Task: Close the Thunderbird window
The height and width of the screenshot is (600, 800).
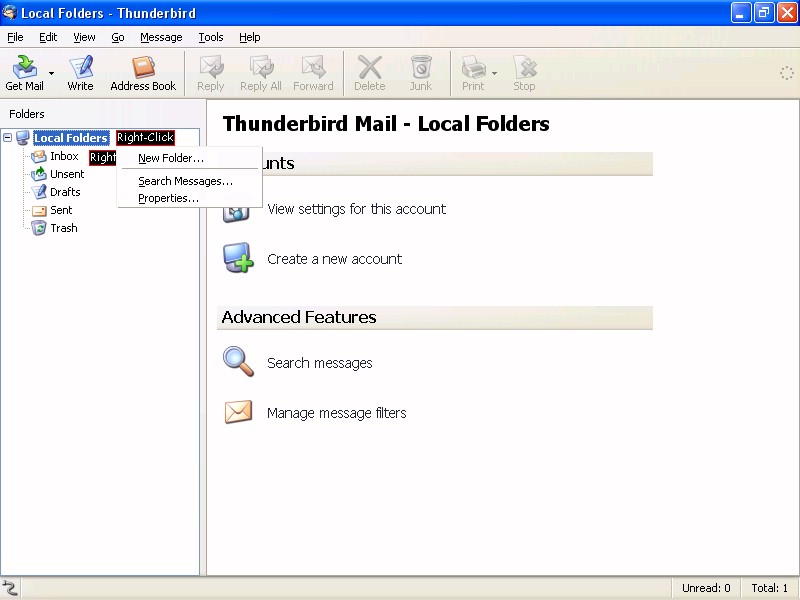Action: point(787,13)
